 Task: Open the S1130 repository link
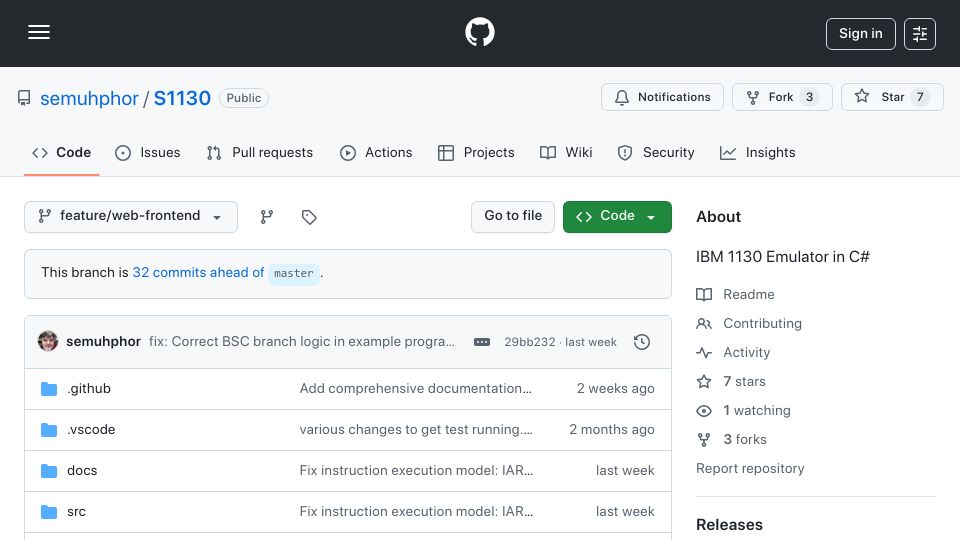click(x=182, y=98)
